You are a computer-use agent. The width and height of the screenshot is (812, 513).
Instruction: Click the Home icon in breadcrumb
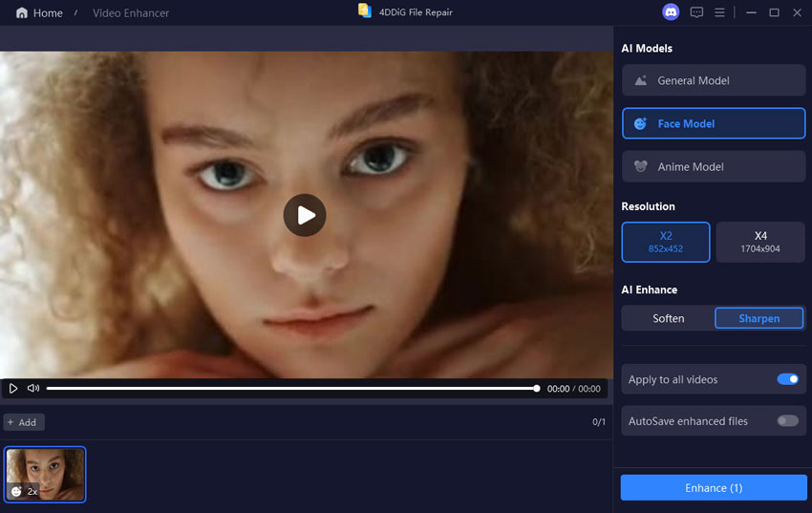(22, 13)
